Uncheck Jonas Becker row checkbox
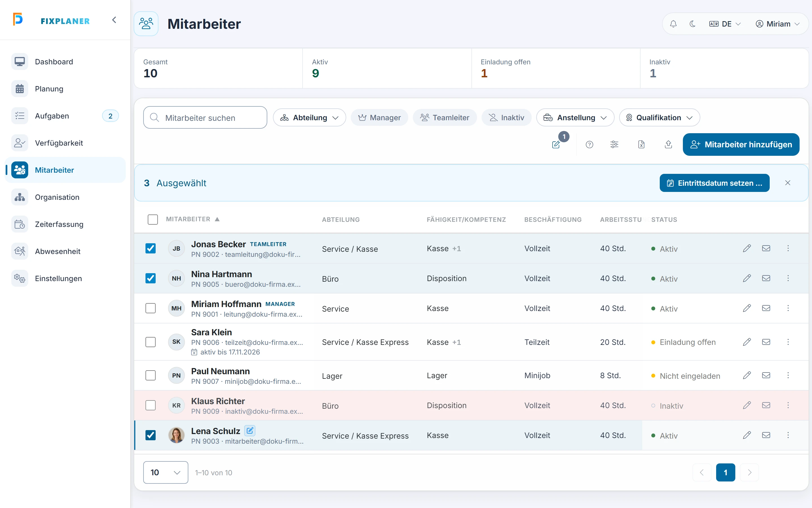This screenshot has width=812, height=508. (151, 248)
